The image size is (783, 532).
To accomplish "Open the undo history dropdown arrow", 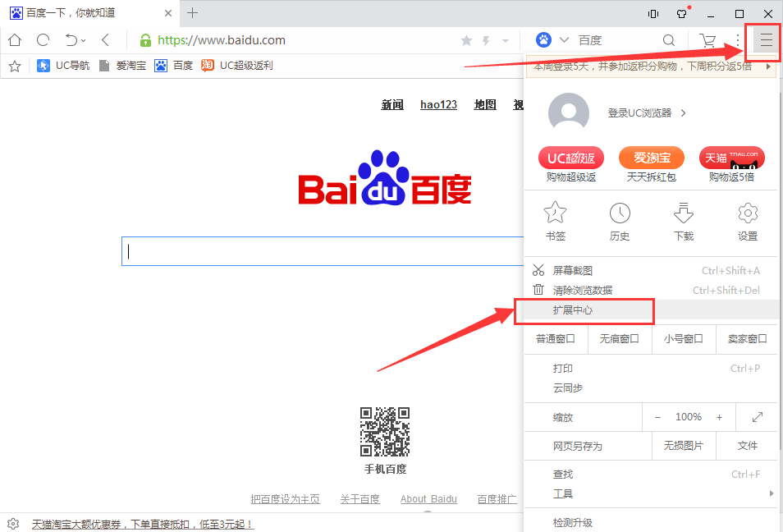I will pos(81,39).
